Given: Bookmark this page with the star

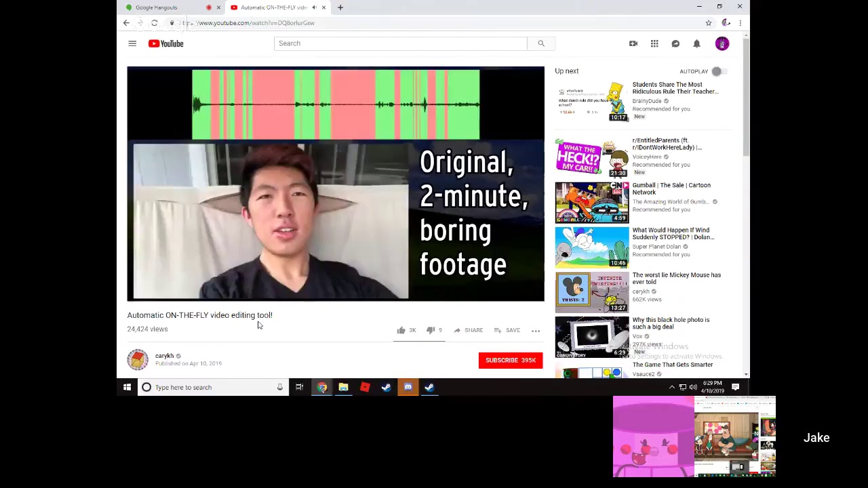Looking at the screenshot, I should [709, 23].
